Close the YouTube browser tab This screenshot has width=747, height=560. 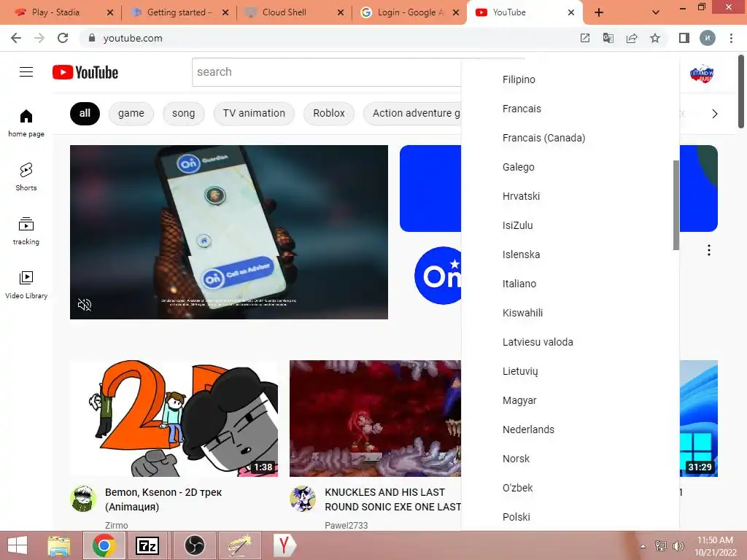571,12
